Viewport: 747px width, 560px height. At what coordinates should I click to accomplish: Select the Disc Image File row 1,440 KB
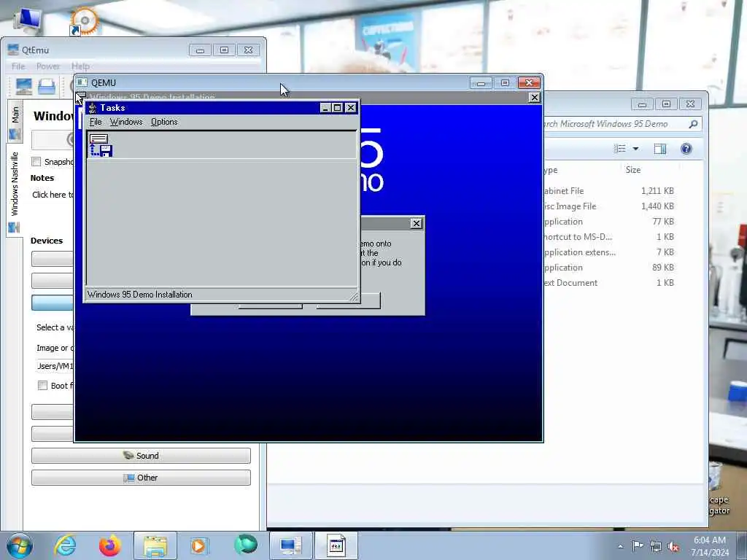click(609, 206)
